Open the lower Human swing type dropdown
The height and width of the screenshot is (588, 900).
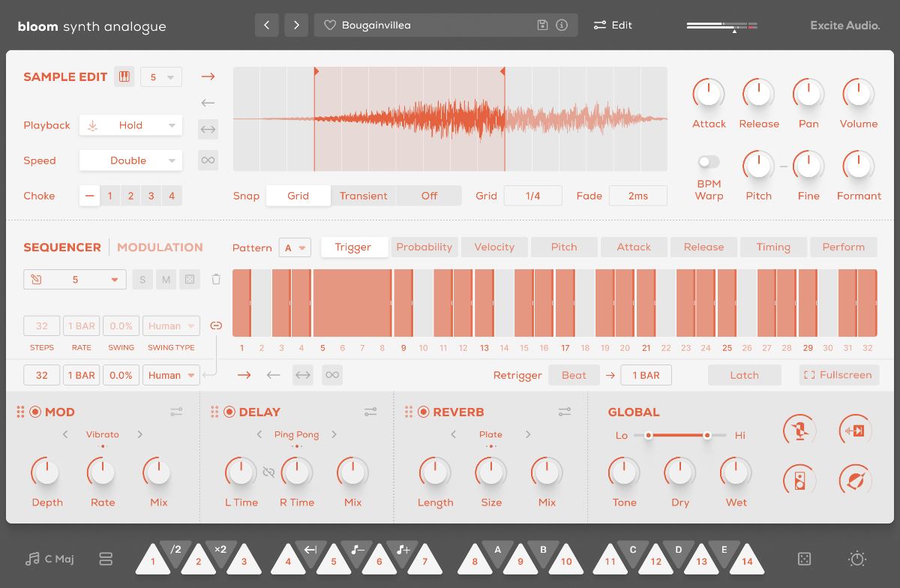(x=171, y=375)
